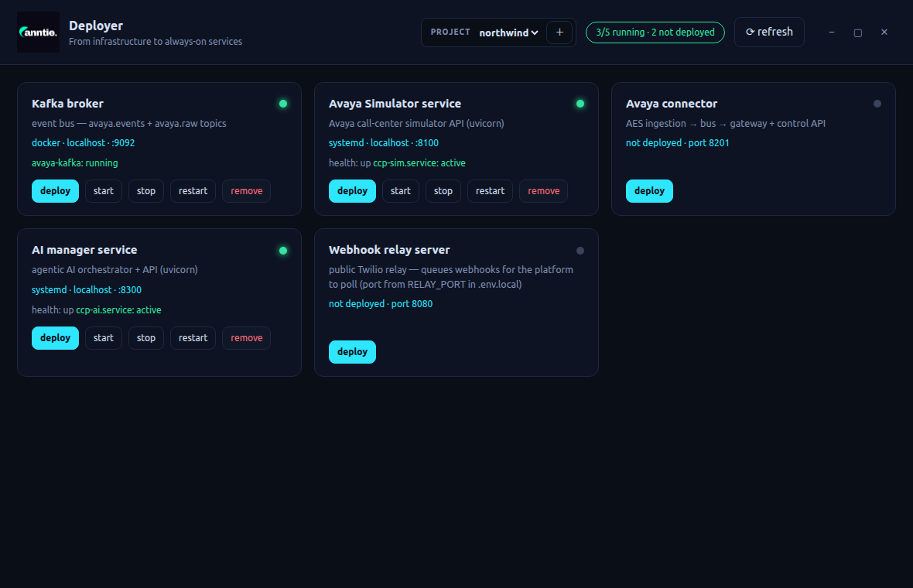The image size is (913, 588).
Task: Click the Webhook relay server title
Action: point(389,250)
